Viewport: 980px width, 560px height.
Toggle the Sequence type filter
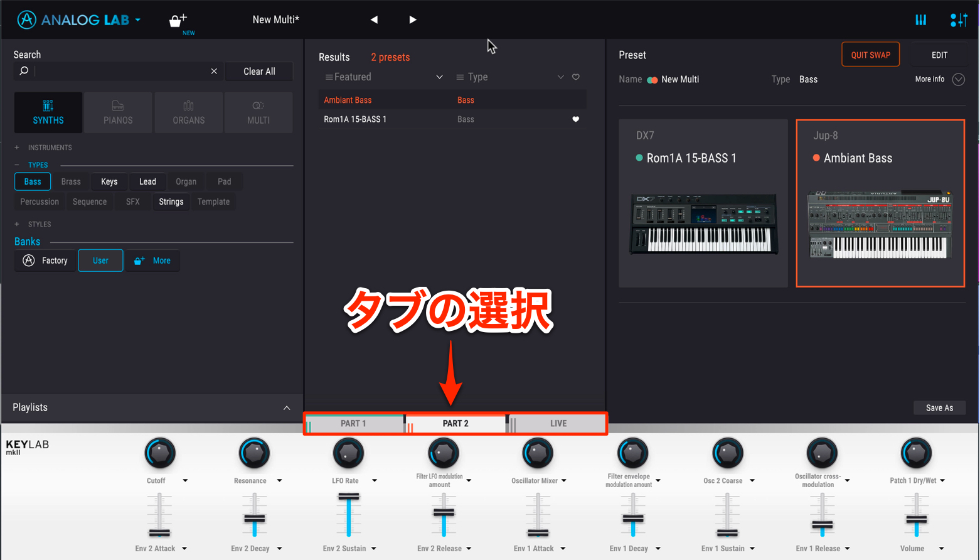[90, 202]
